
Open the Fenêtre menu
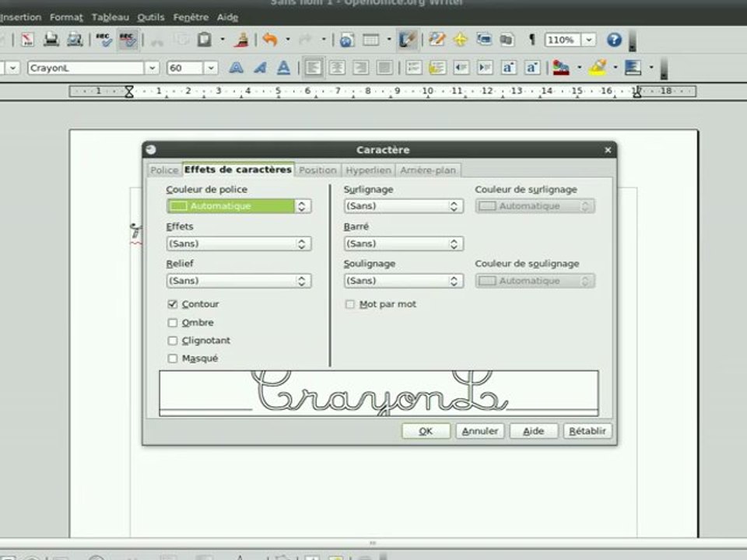(191, 17)
